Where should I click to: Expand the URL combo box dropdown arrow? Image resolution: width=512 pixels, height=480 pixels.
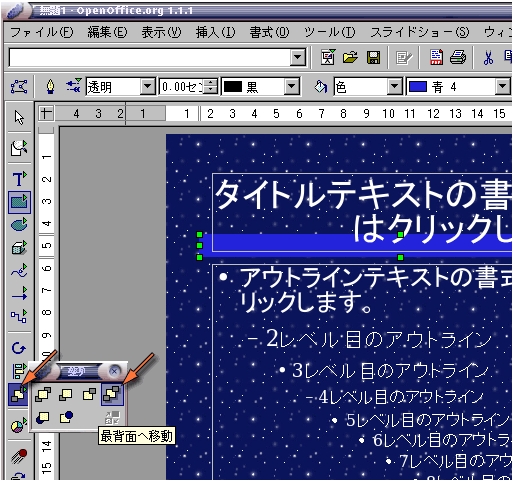pos(297,57)
